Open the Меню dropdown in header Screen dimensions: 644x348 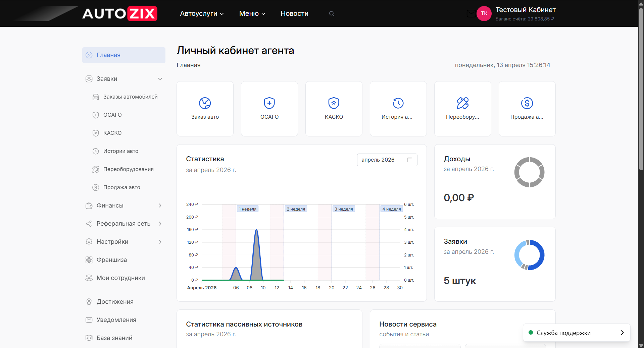[x=252, y=13]
